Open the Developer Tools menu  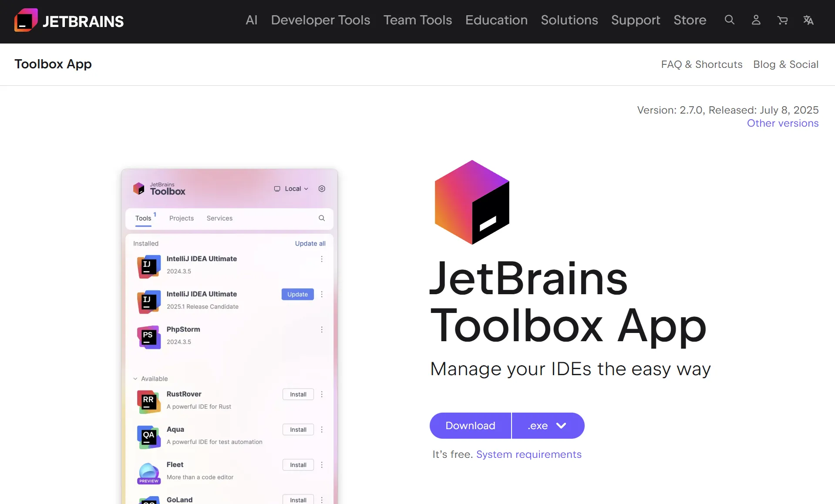pos(320,20)
